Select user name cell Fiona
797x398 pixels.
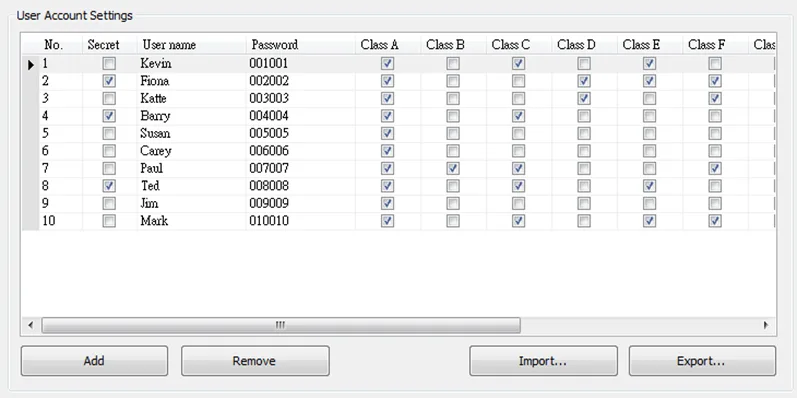[192, 81]
